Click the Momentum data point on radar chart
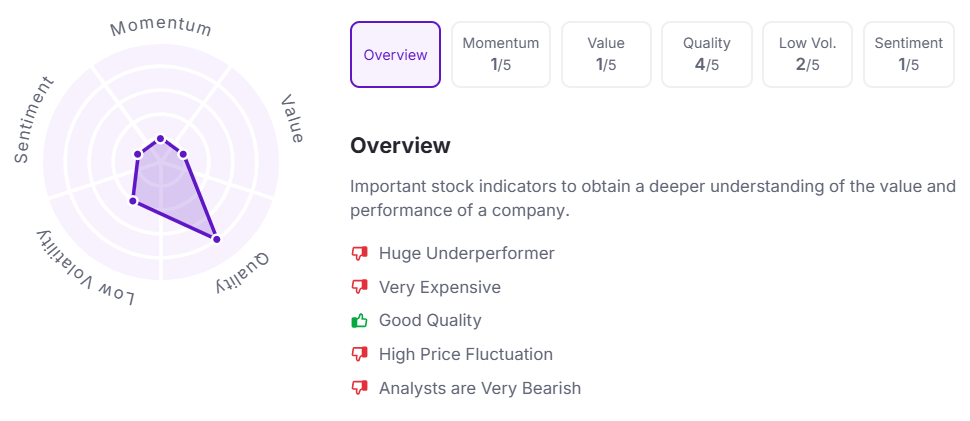 pyautogui.click(x=161, y=139)
